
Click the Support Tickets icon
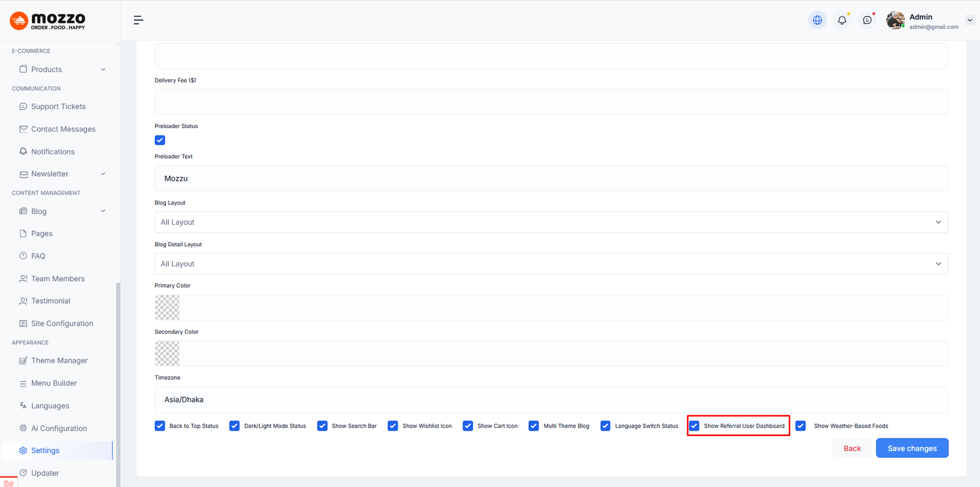point(23,107)
